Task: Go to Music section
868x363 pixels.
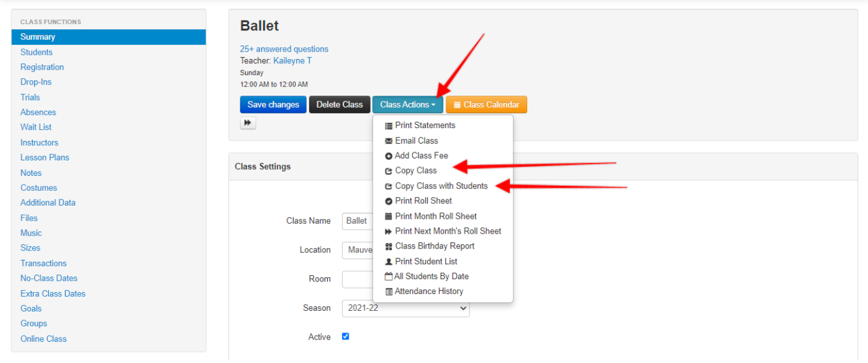Action: coord(31,233)
